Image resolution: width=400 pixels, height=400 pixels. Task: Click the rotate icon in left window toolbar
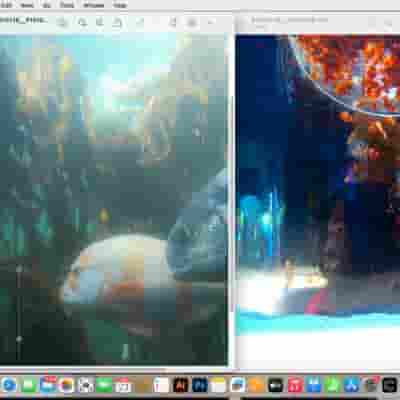[173, 22]
